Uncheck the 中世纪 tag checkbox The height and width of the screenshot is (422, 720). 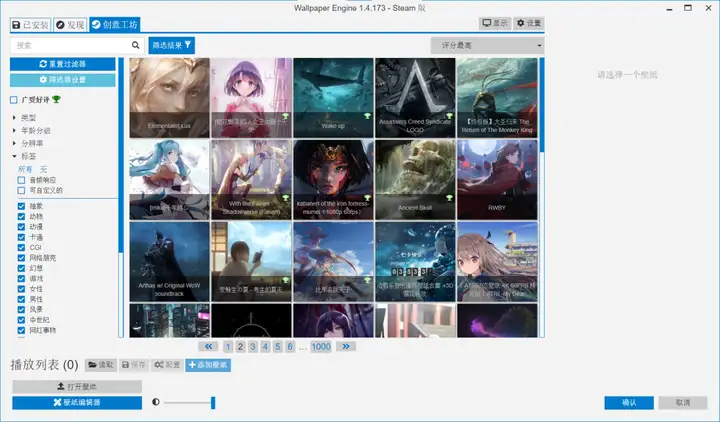21,320
